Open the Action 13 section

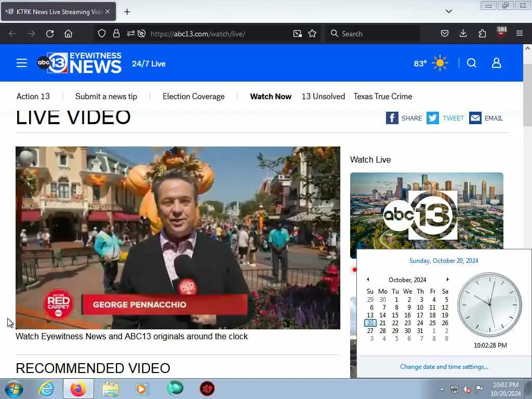(x=33, y=96)
